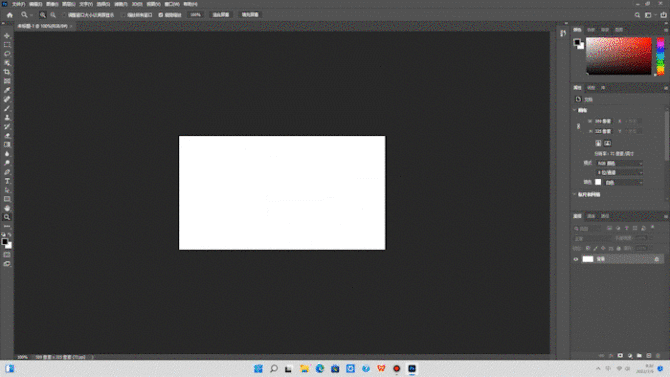The image size is (670, 377).
Task: Delete layer using the trash icon
Action: [658, 356]
